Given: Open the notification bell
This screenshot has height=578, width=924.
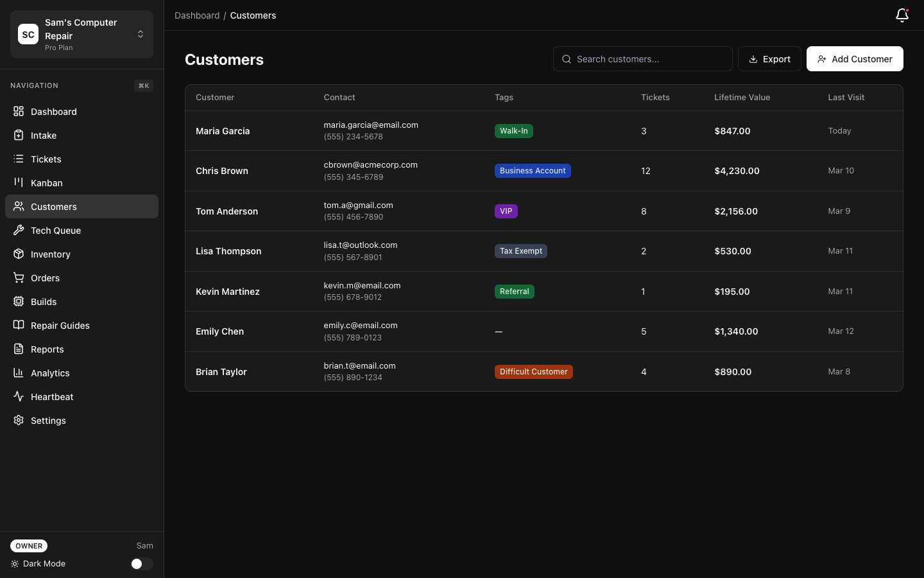Looking at the screenshot, I should pyautogui.click(x=902, y=15).
